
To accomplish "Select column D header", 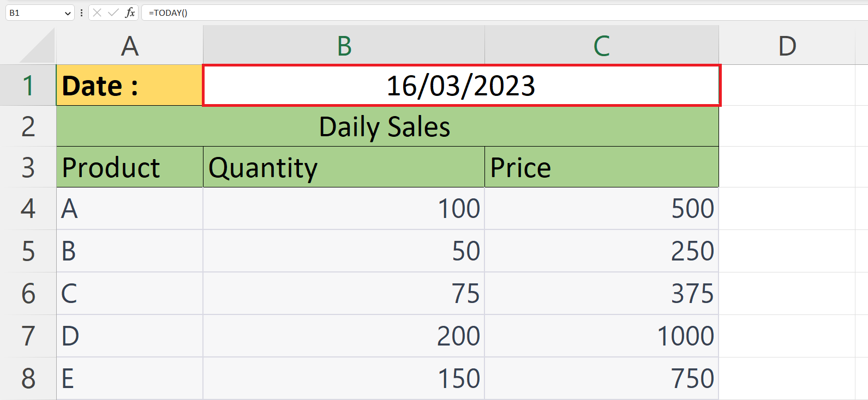I will click(x=787, y=46).
